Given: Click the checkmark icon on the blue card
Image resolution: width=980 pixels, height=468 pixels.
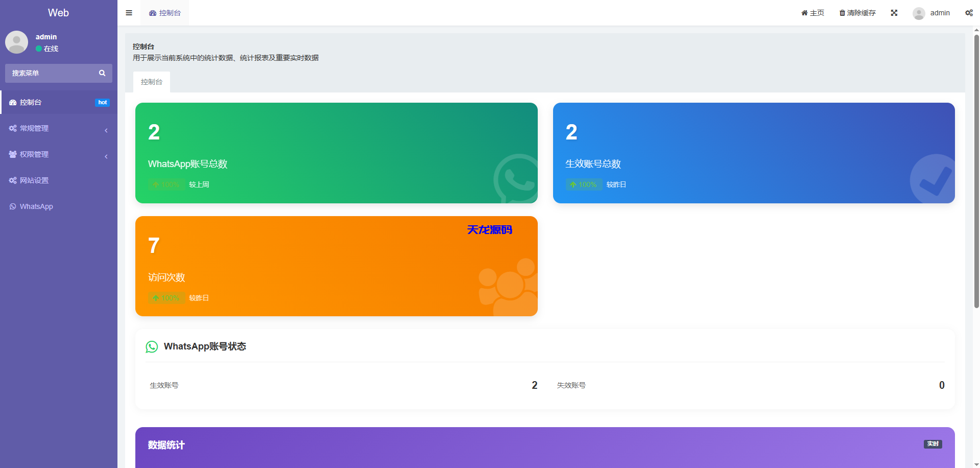Looking at the screenshot, I should (x=934, y=179).
